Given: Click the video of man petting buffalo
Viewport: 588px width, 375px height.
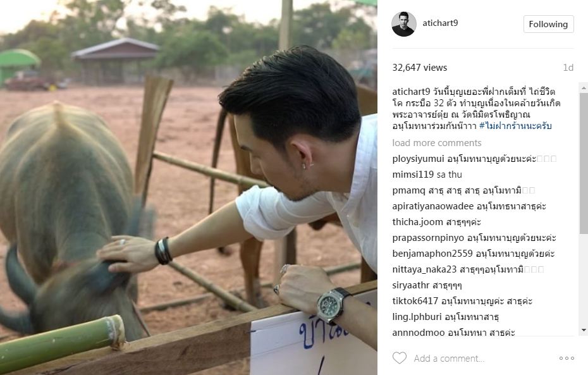Looking at the screenshot, I should coord(188,187).
